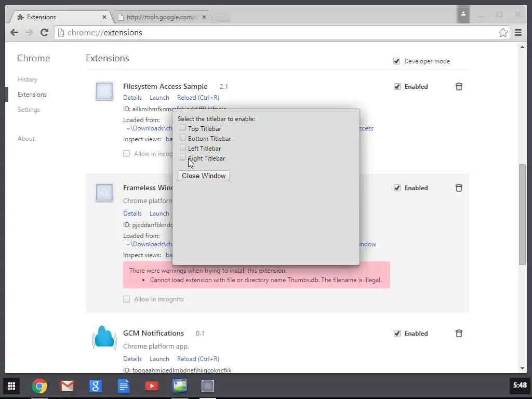Click the Filesystem Access Sample app icon
Image resolution: width=532 pixels, height=399 pixels.
tap(104, 91)
